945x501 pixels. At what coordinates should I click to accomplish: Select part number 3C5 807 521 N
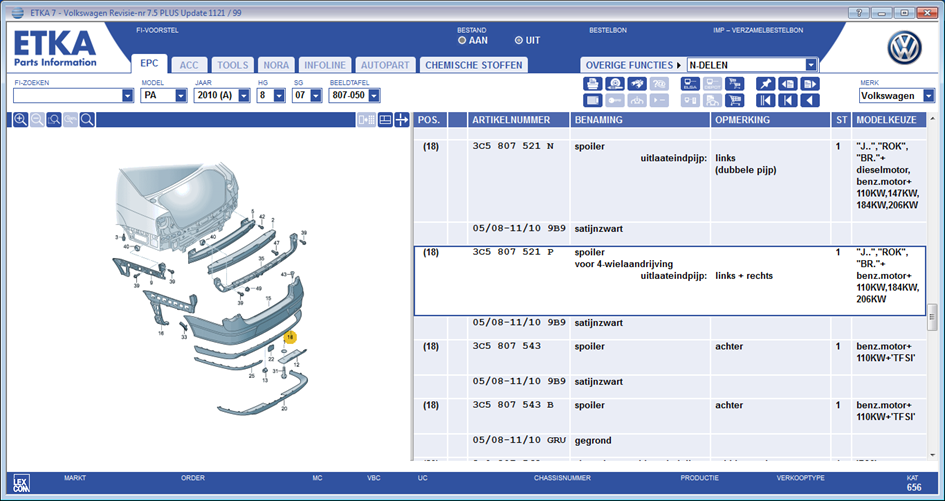[x=513, y=147]
